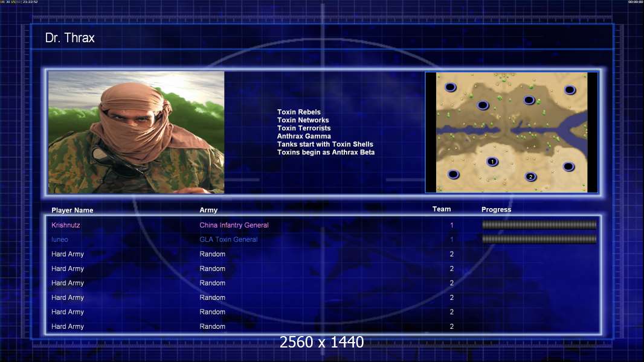644x362 pixels.
Task: Click the 00:00:00 game timer
Action: [x=636, y=2]
